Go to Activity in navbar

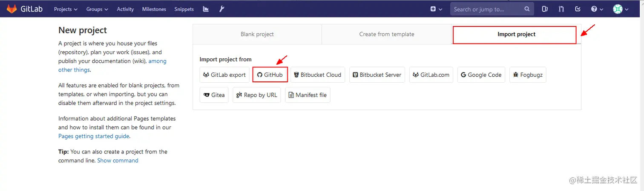coord(125,9)
